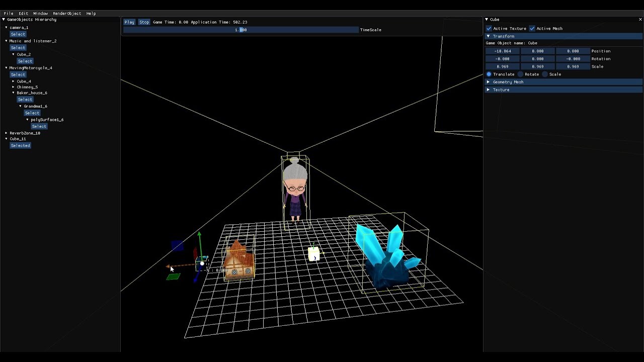Open the Window menu
Image resolution: width=644 pixels, height=362 pixels.
click(40, 14)
